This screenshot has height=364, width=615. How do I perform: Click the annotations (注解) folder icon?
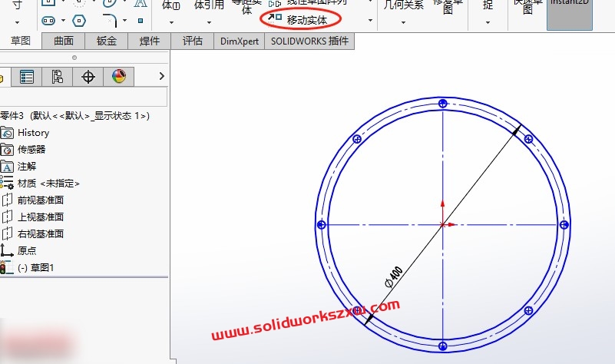point(7,167)
